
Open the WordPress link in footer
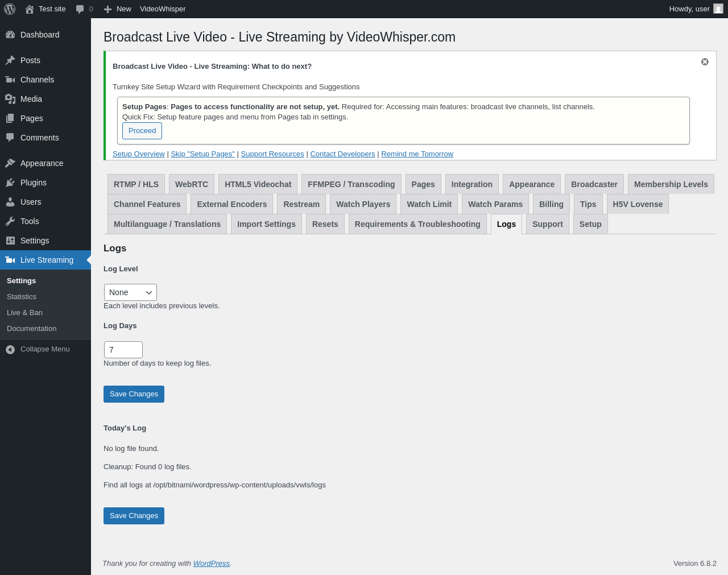click(212, 564)
